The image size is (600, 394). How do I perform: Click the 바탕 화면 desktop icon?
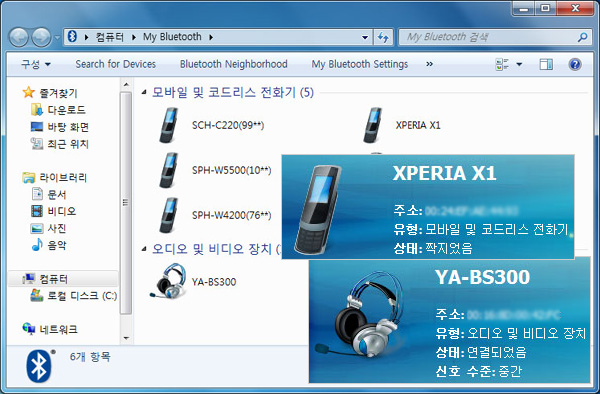37,127
